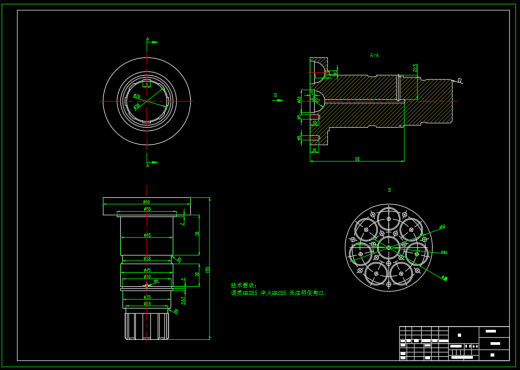Pick the 38 vertical dimension on front view

tap(197, 234)
